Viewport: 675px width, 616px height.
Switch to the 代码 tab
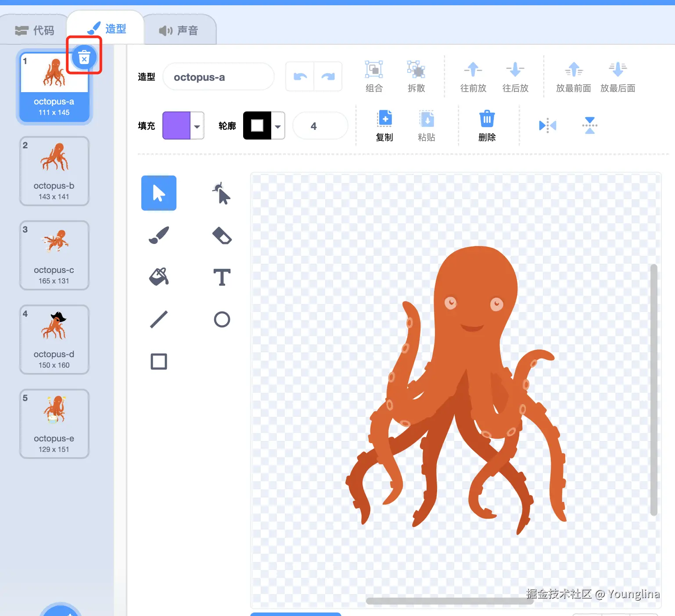tap(34, 30)
